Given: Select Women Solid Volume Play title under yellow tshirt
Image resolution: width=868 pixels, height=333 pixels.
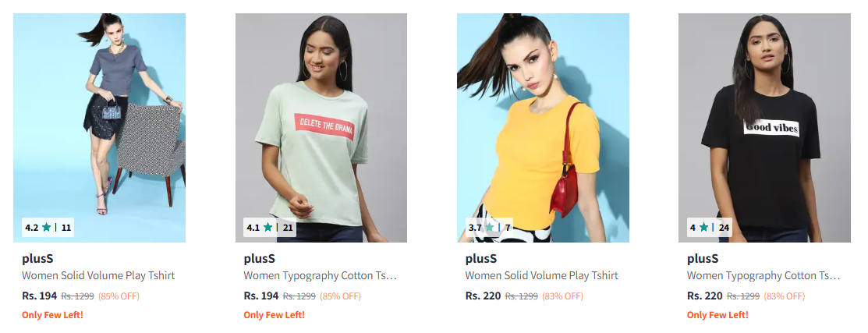Looking at the screenshot, I should [542, 275].
